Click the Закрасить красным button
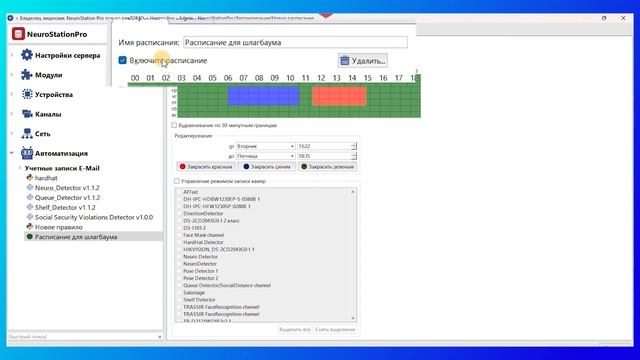This screenshot has height=360, width=640. point(206,167)
